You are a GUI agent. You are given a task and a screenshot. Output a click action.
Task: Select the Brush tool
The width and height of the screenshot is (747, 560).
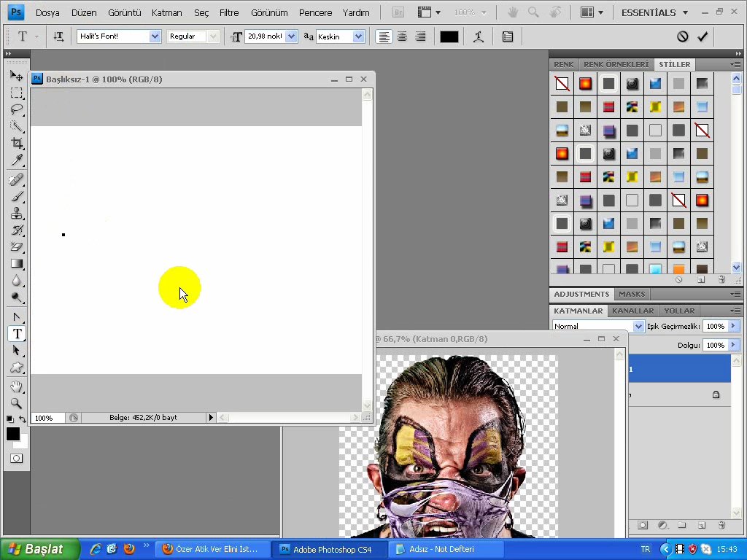click(17, 197)
